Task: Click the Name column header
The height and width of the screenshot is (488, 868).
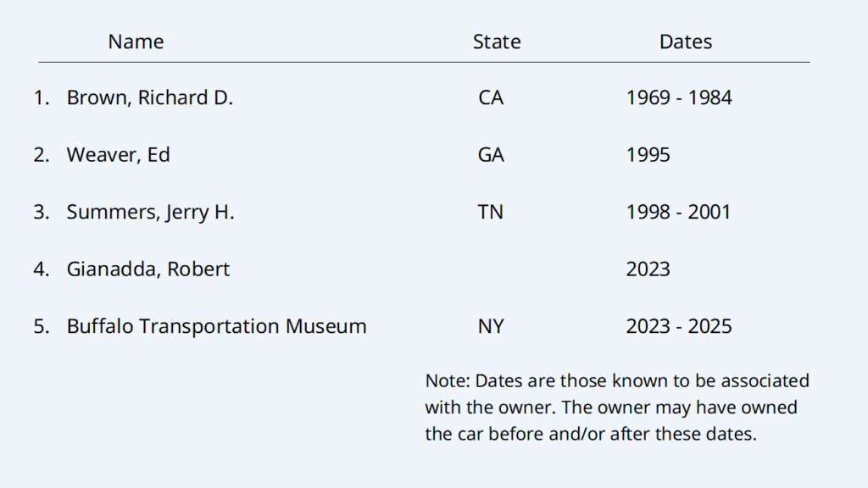Action: point(136,42)
